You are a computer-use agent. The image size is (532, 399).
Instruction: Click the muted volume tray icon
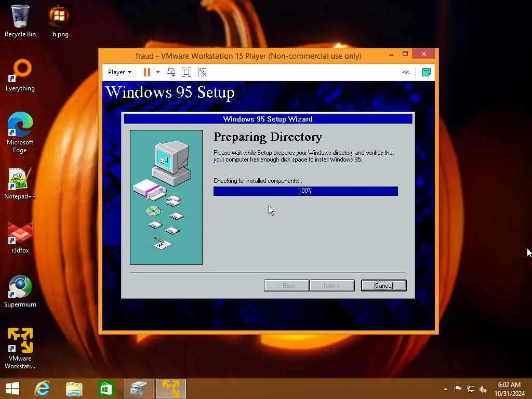click(x=483, y=389)
